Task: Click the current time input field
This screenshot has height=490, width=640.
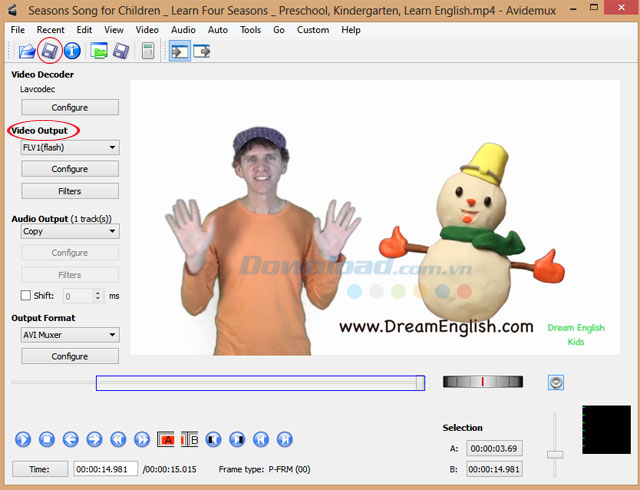Action: [103, 469]
